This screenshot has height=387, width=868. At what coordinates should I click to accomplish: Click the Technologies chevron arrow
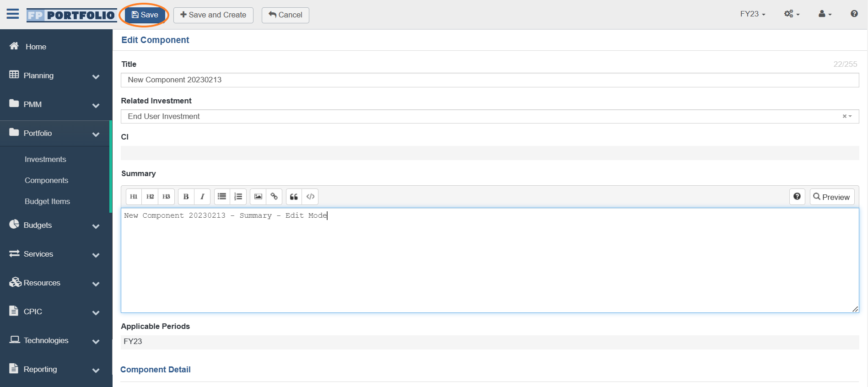pos(96,342)
